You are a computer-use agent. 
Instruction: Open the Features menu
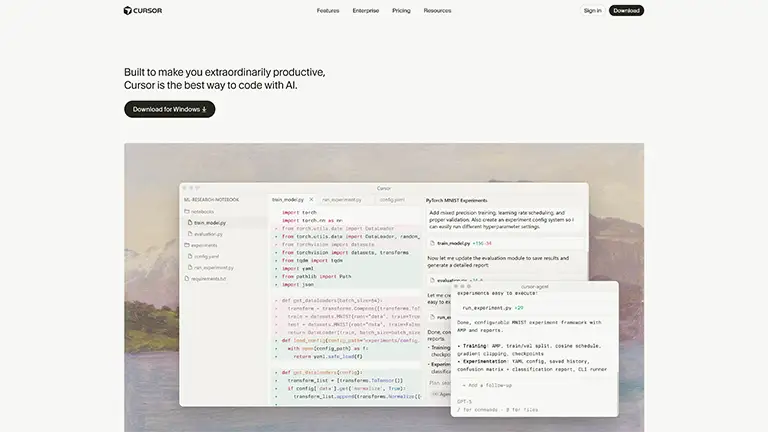(328, 11)
